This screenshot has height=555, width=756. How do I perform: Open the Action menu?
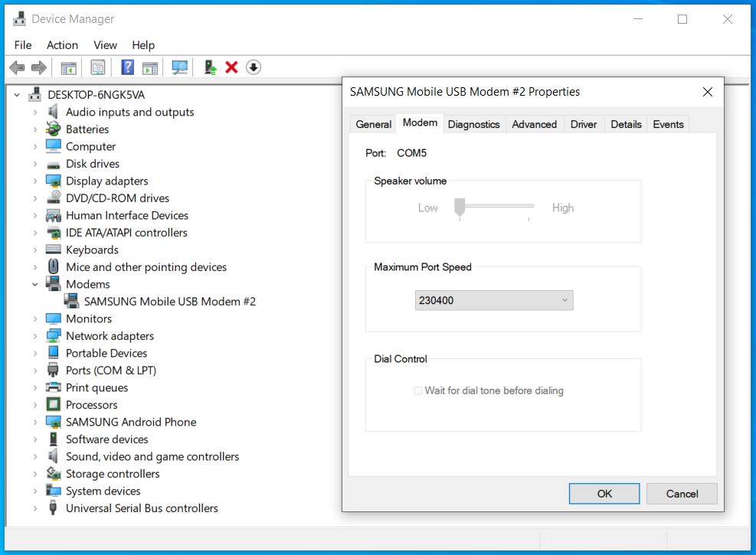[x=62, y=45]
